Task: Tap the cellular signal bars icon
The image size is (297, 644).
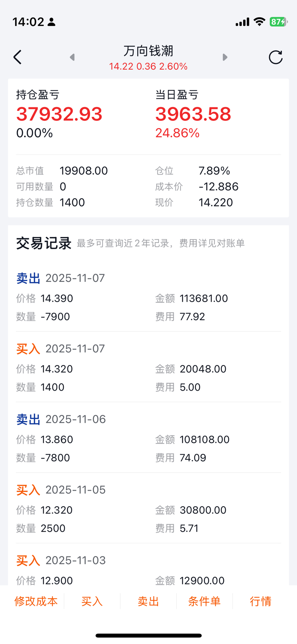Action: [242, 22]
